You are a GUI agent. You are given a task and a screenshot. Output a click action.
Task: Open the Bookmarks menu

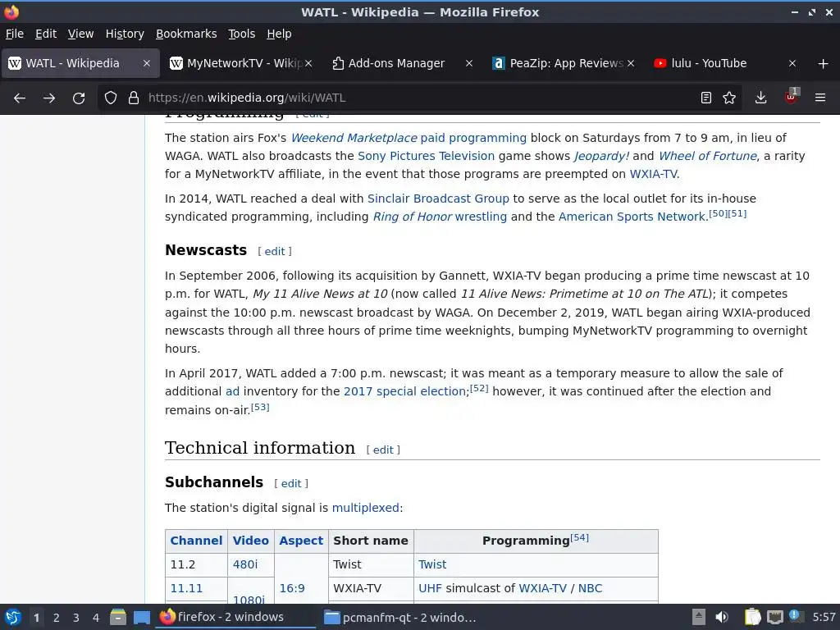coord(186,34)
